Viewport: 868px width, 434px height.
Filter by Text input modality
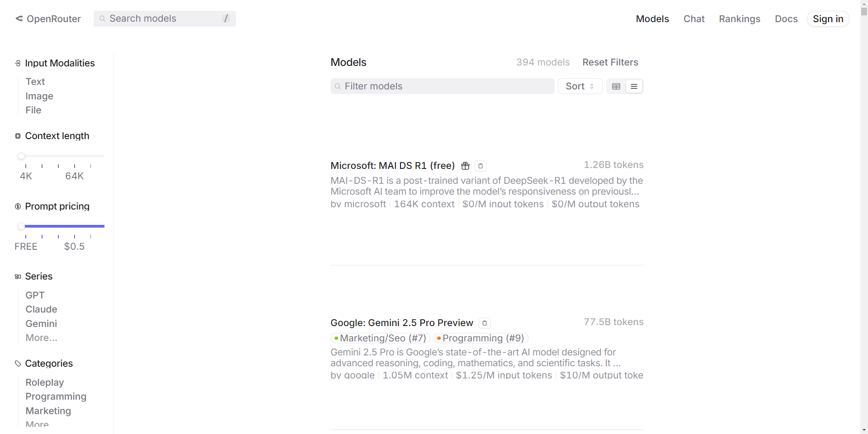point(35,82)
